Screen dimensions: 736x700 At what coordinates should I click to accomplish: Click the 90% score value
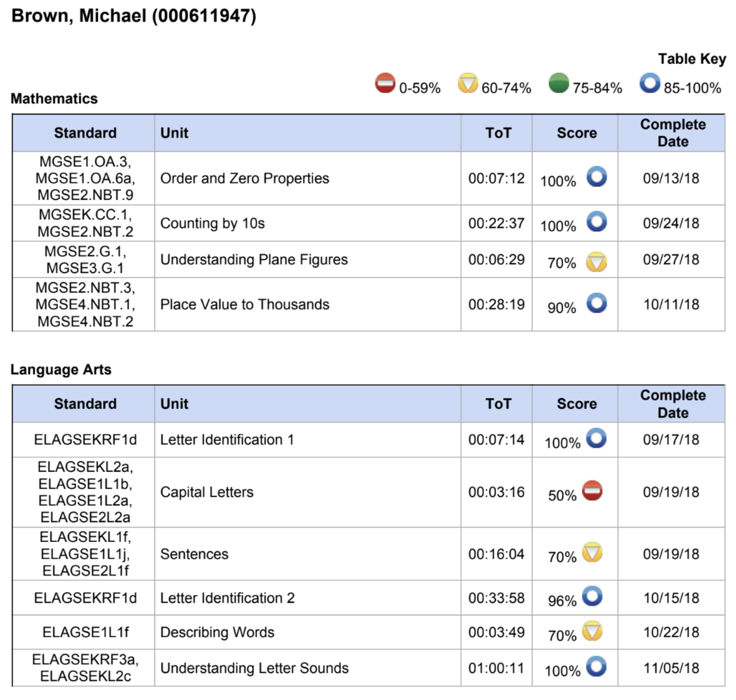562,308
